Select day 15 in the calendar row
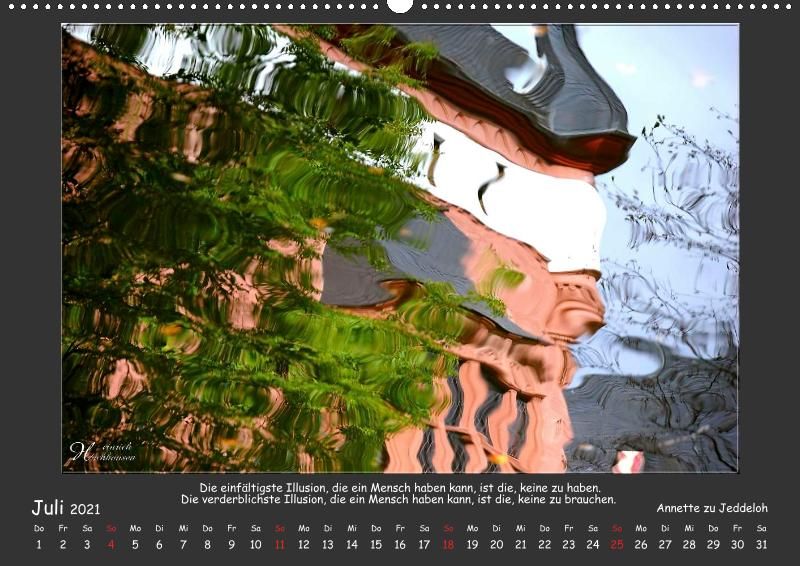The image size is (800, 566). pos(376,545)
